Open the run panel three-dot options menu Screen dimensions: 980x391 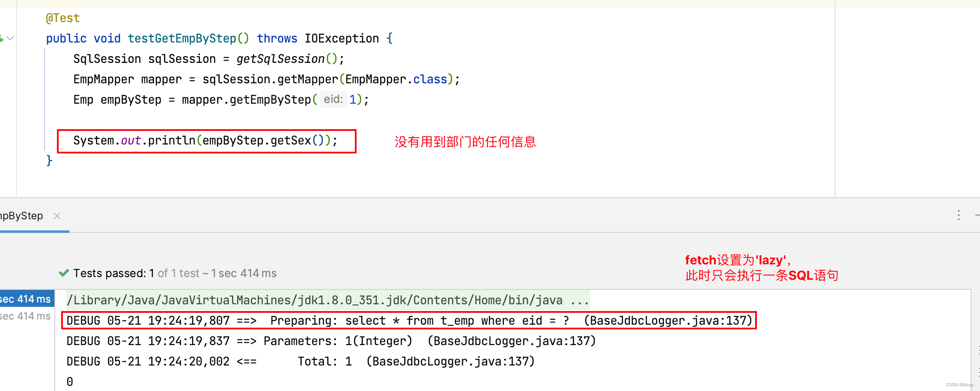coord(959,215)
